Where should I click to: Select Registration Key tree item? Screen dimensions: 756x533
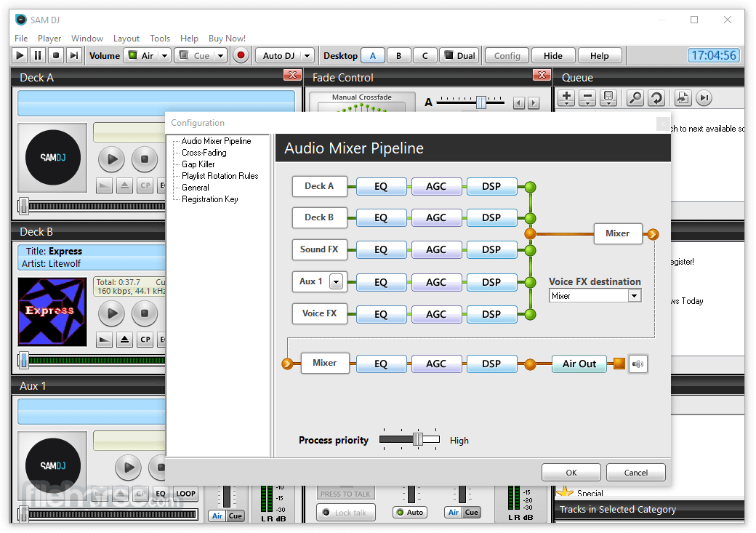210,199
